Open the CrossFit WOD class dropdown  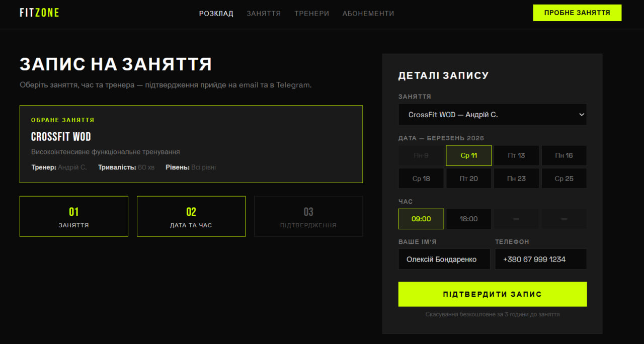pyautogui.click(x=492, y=114)
